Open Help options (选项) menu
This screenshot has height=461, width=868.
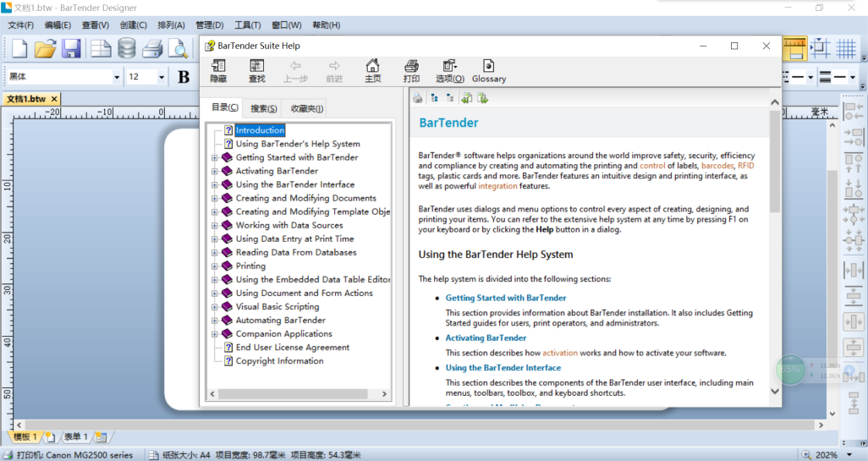coord(449,71)
